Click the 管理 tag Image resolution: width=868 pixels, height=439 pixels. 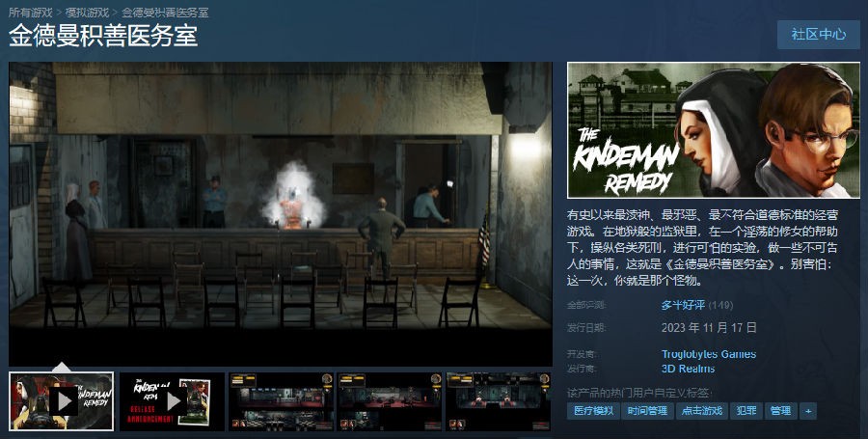point(780,411)
